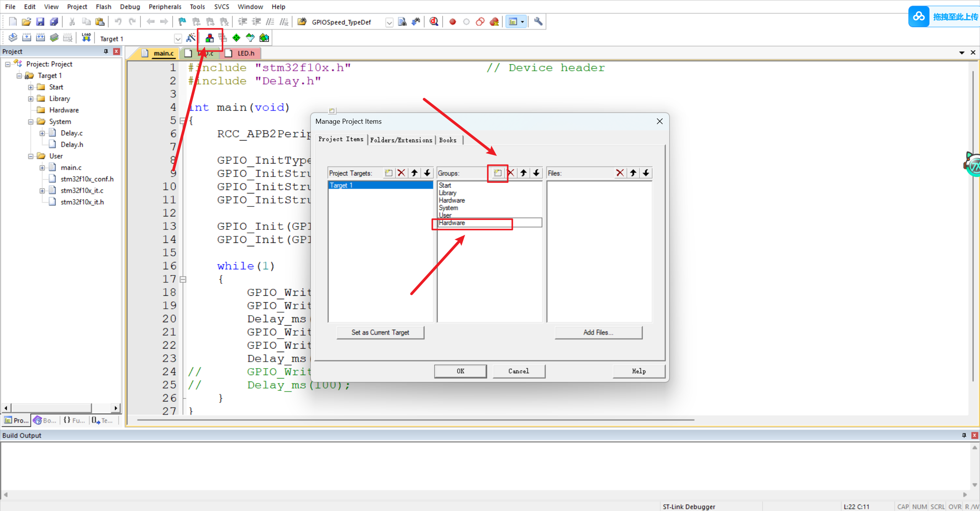Open Options for Target (magic wand icon)
This screenshot has height=511, width=980.
[190, 38]
